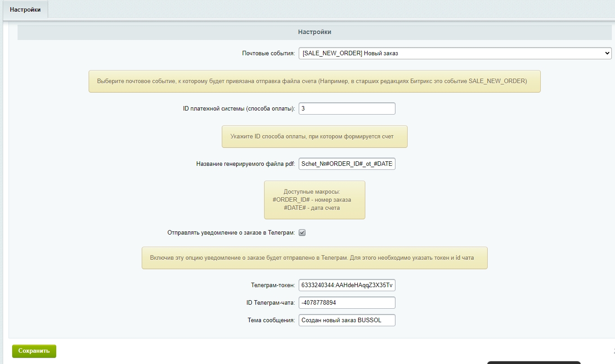Viewport: 615px width, 364px height.
Task: Click the Доступные макросы hint box
Action: point(314,200)
